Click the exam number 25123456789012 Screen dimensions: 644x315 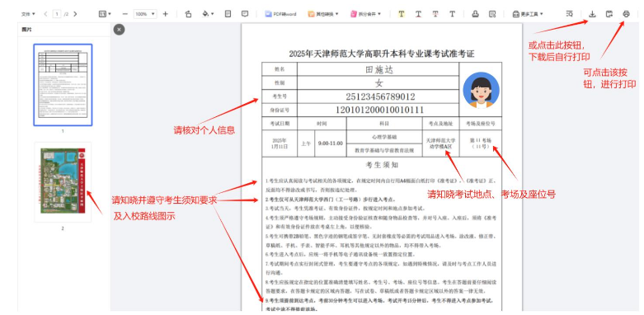click(380, 96)
